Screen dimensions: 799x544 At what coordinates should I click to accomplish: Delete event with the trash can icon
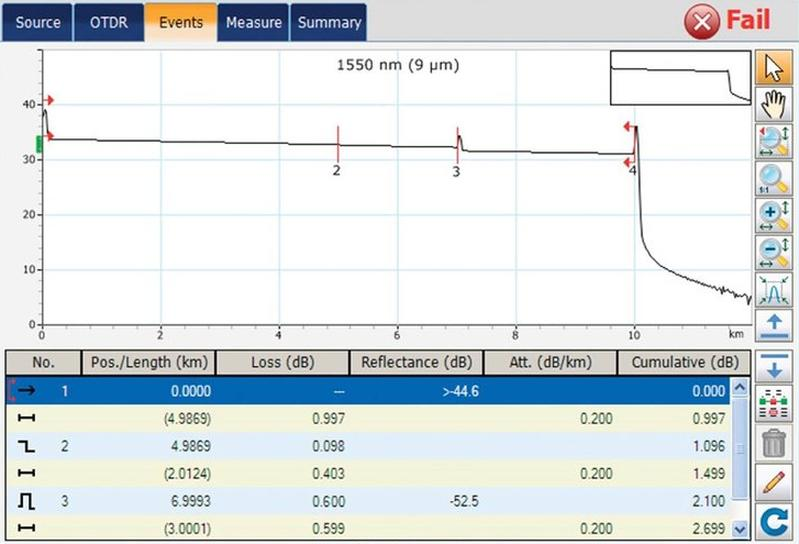click(772, 442)
